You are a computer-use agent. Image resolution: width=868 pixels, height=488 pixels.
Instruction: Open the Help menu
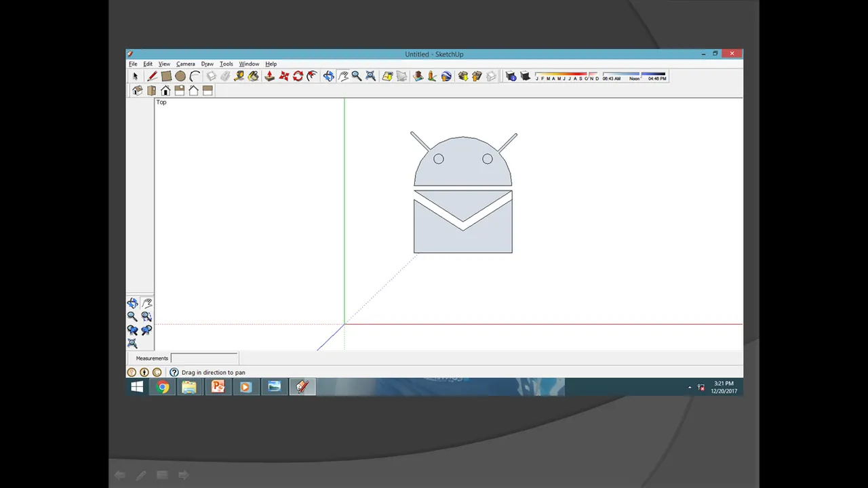tap(271, 64)
